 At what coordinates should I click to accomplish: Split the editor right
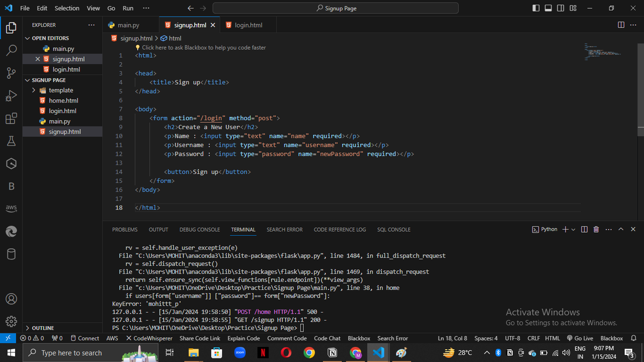[621, 25]
